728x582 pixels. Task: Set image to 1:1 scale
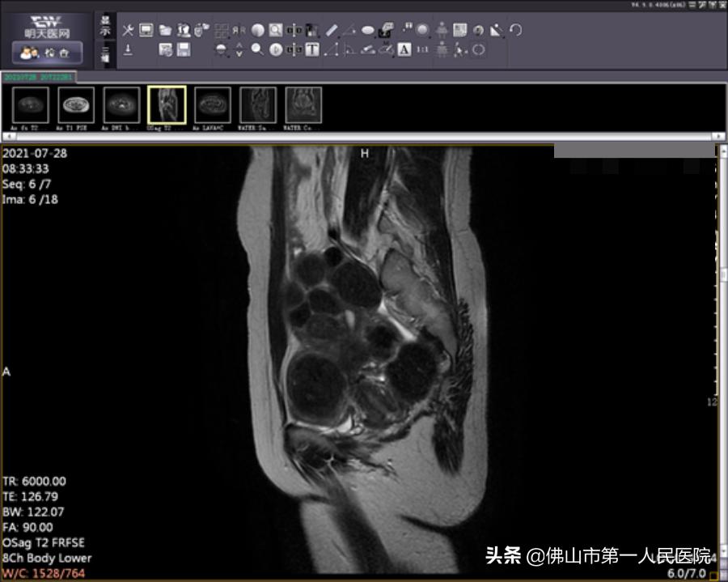coord(422,49)
